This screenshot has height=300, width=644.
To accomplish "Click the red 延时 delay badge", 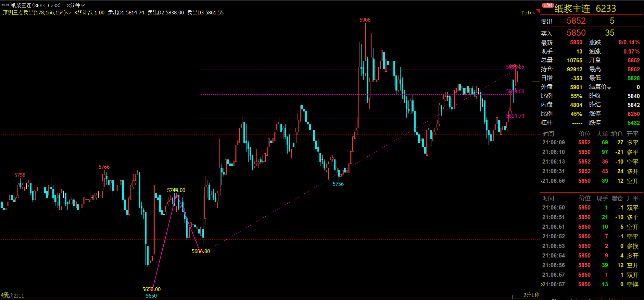I will coord(548,5).
